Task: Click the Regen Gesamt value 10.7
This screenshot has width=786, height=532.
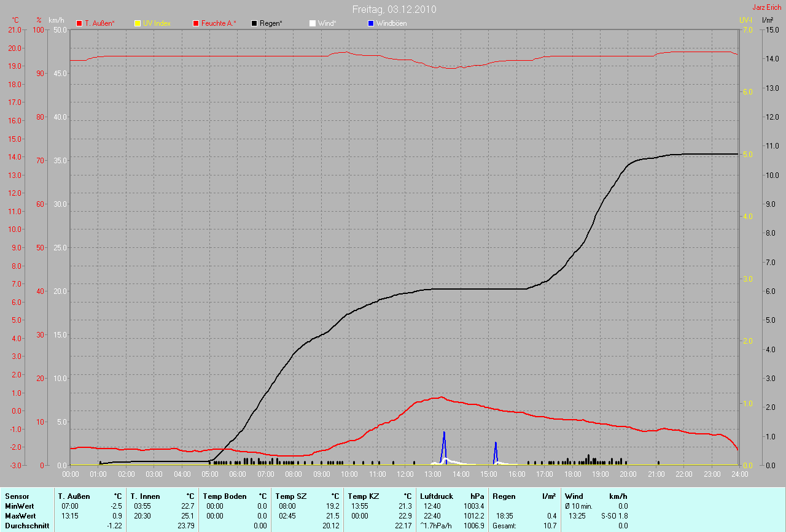Action: [x=550, y=526]
